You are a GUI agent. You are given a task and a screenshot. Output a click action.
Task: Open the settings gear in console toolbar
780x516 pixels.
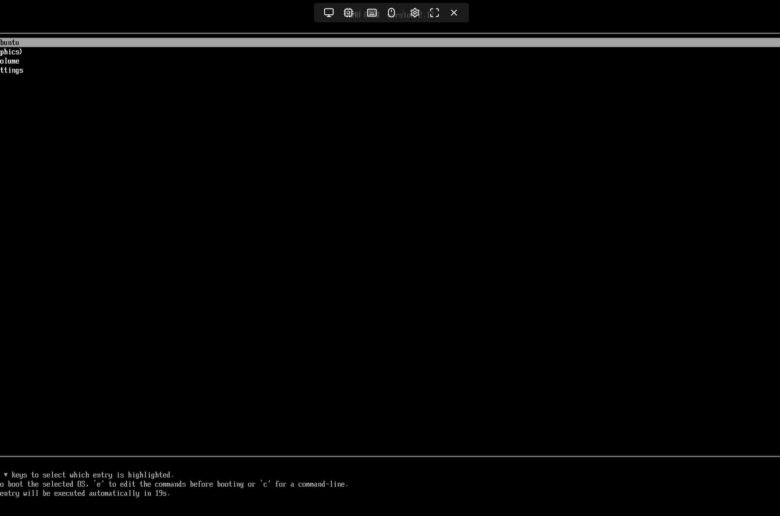point(415,12)
